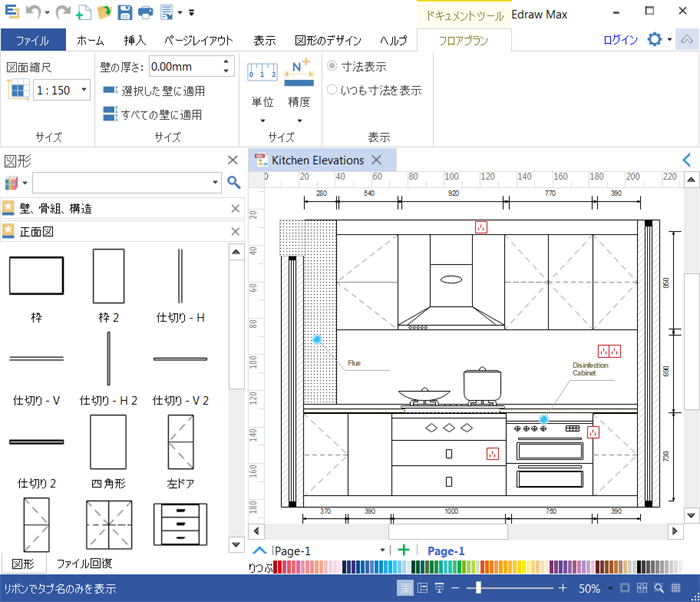The width and height of the screenshot is (700, 602).
Task: Click the zoom-in plus icon in status bar
Action: pyautogui.click(x=562, y=588)
